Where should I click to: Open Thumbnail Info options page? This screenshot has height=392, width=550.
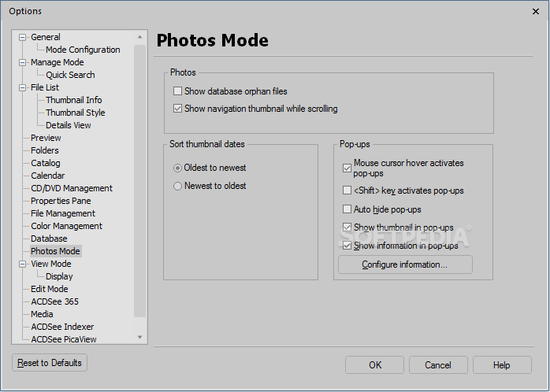73,100
